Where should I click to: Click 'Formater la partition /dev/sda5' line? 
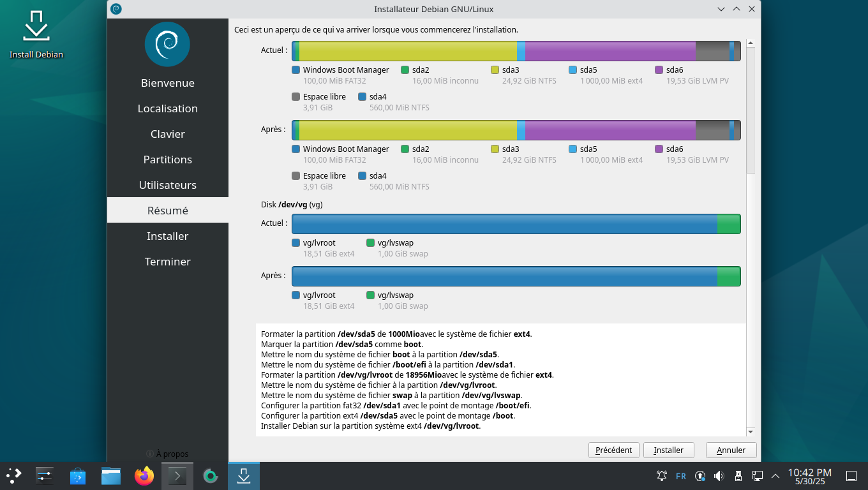(396, 334)
